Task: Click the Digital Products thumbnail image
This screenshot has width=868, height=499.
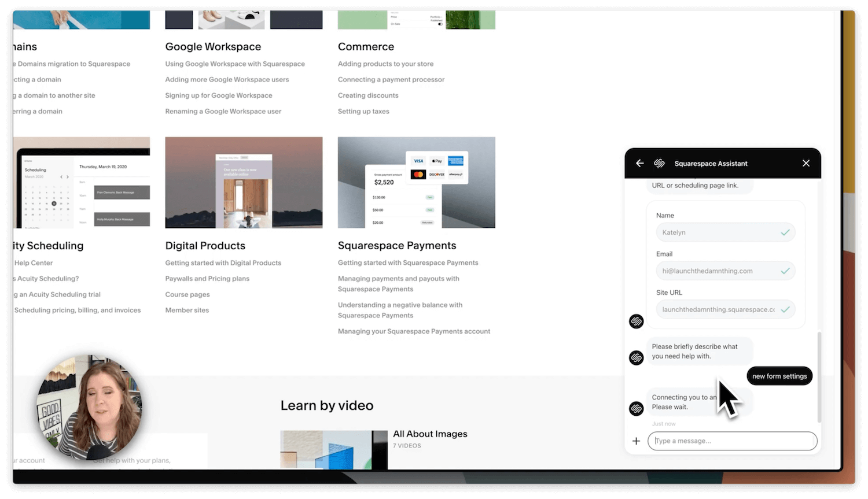Action: [244, 183]
